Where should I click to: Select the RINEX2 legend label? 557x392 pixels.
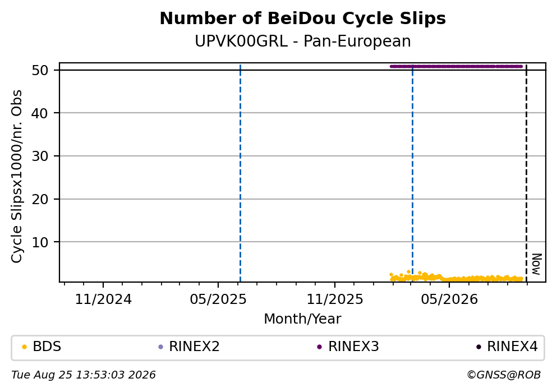pos(194,347)
